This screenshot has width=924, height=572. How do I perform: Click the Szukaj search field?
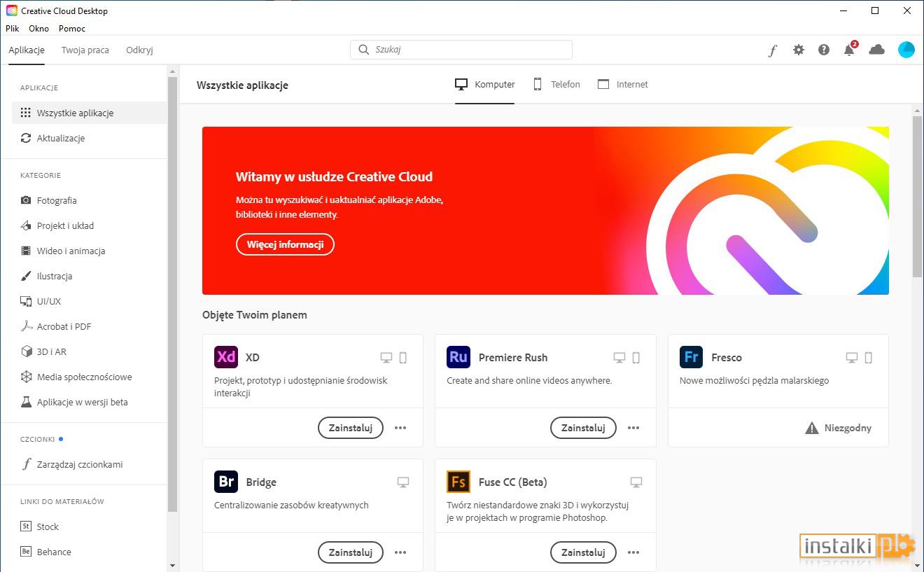click(x=461, y=50)
